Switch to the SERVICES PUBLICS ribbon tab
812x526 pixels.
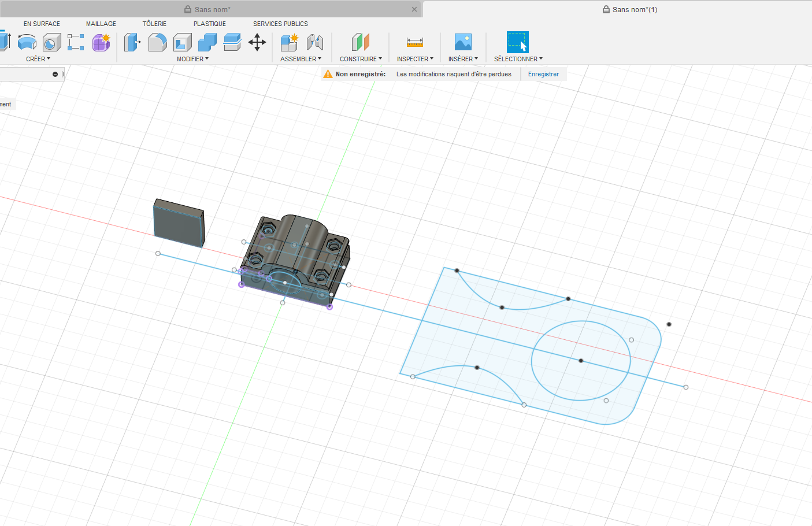coord(280,24)
